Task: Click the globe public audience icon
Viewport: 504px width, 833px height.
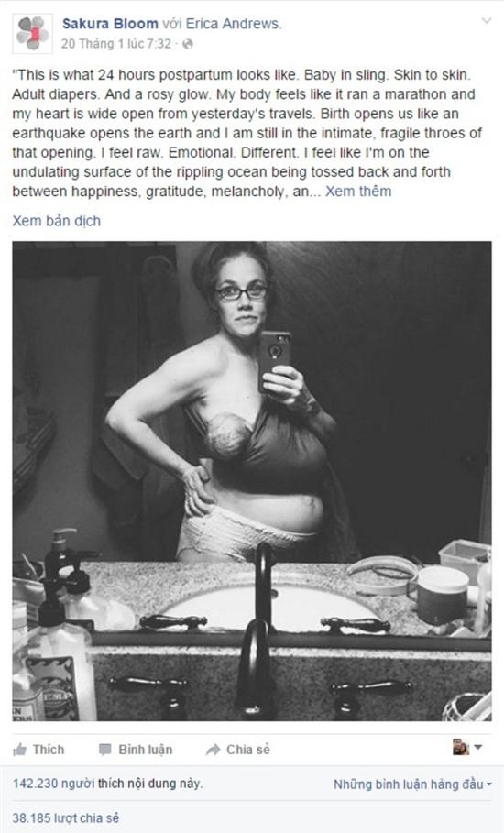Action: tap(188, 45)
